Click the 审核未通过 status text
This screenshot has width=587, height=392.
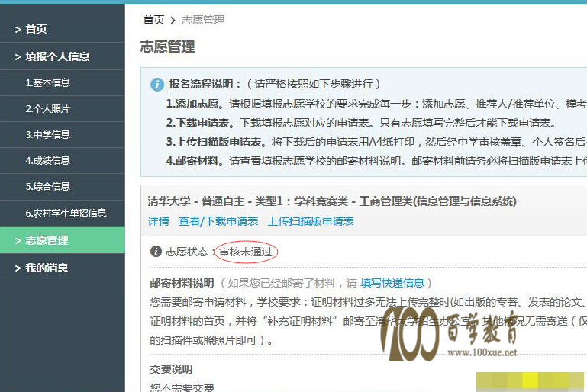(x=246, y=252)
